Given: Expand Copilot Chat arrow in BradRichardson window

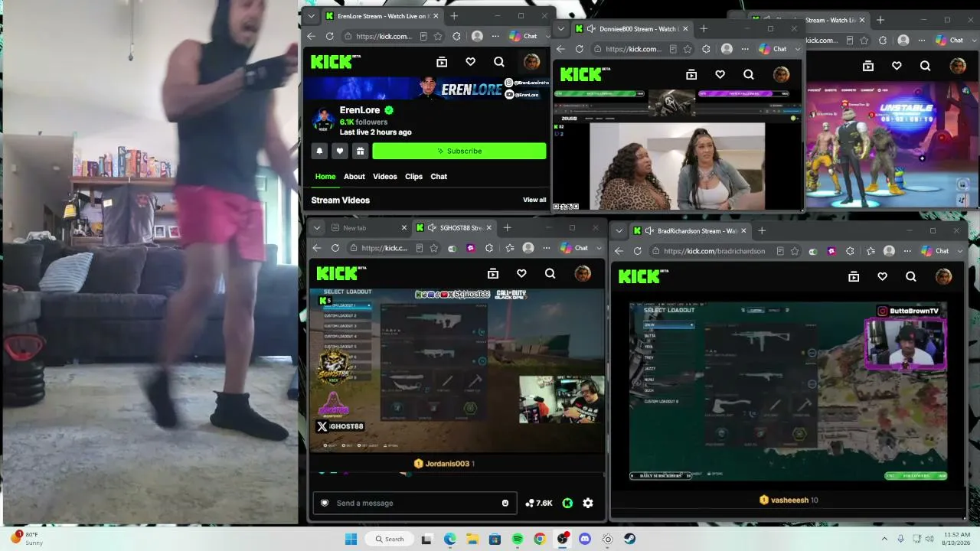Looking at the screenshot, I should coord(959,251).
